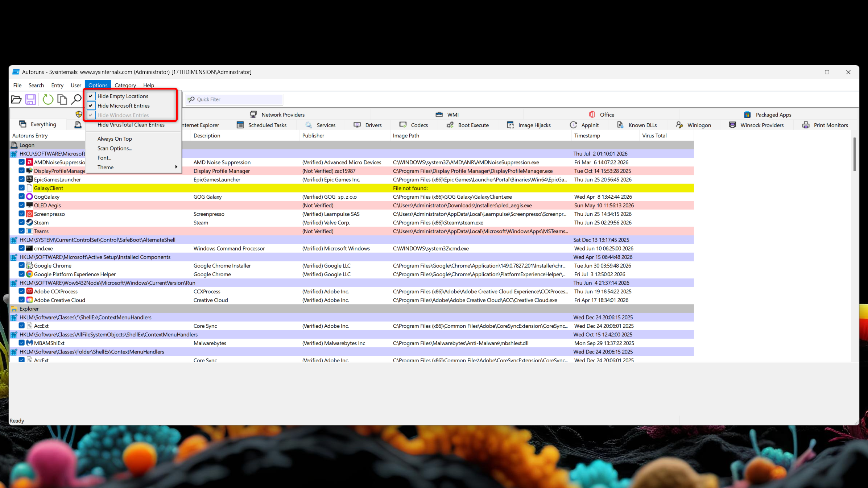The image size is (868, 488).
Task: Click the Screenpresso entry icon
Action: point(30,214)
